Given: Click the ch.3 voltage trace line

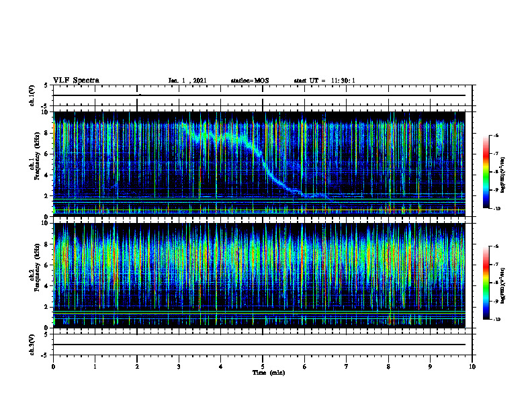Looking at the screenshot, I should pos(259,345).
